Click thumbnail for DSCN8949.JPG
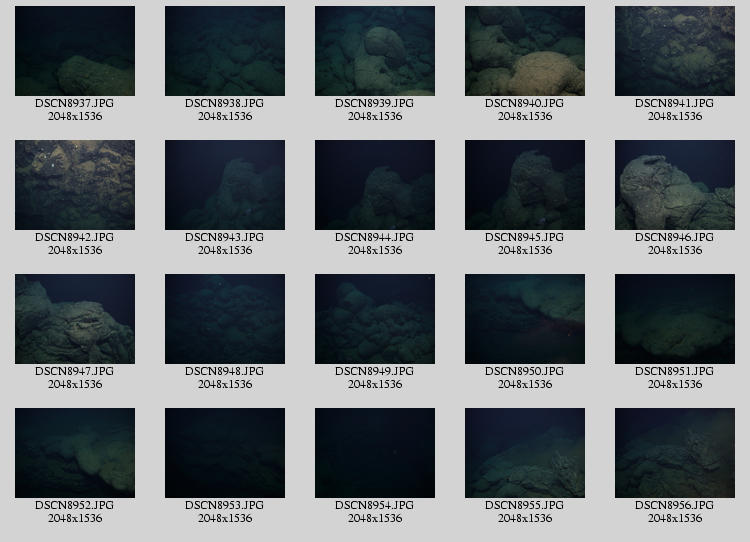Image resolution: width=750 pixels, height=542 pixels. pos(375,319)
